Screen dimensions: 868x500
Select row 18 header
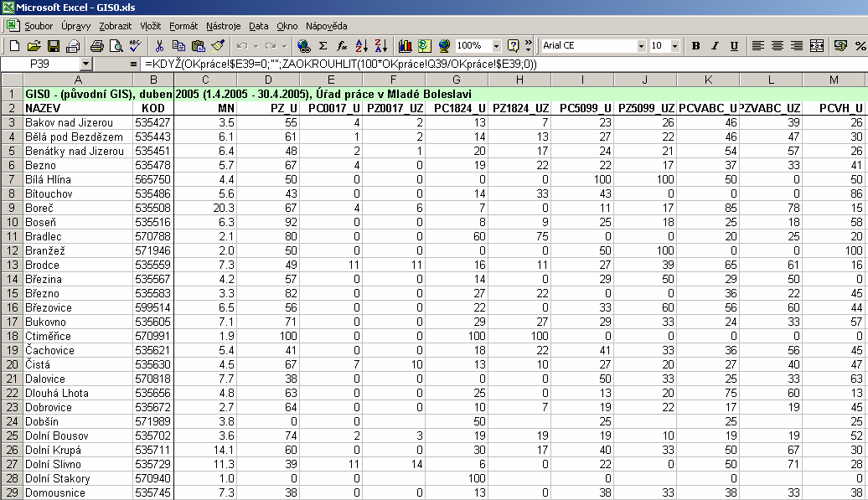[12, 337]
